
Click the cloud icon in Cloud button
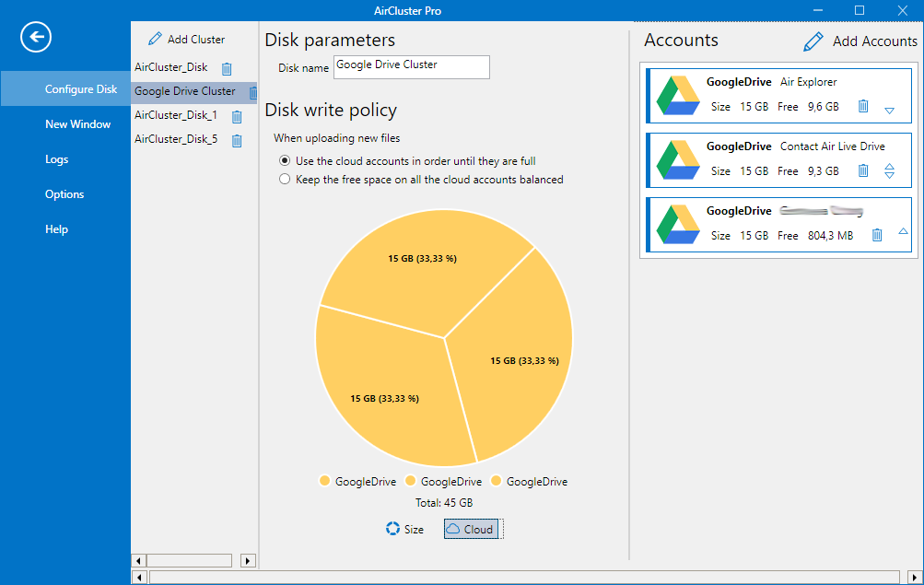(452, 529)
